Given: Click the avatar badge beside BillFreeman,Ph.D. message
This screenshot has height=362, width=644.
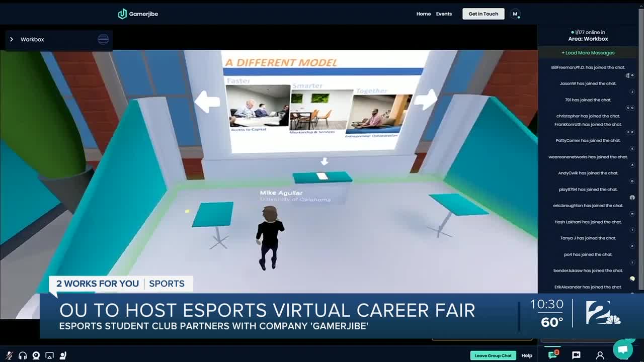Looking at the screenshot, I should 630,75.
